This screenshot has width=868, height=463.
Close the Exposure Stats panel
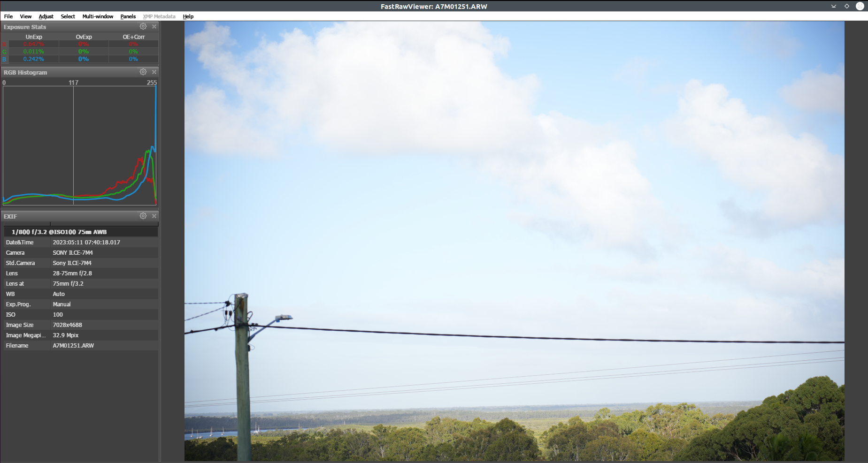(154, 27)
